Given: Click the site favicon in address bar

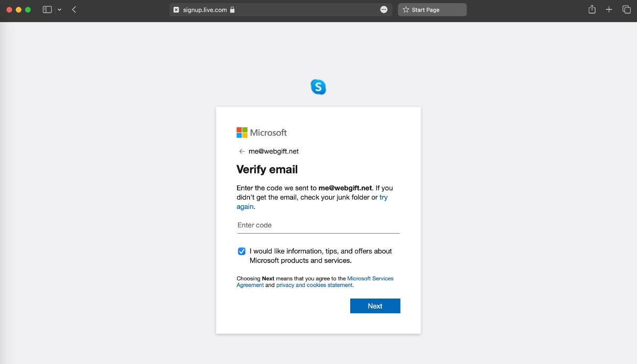Looking at the screenshot, I should [176, 9].
